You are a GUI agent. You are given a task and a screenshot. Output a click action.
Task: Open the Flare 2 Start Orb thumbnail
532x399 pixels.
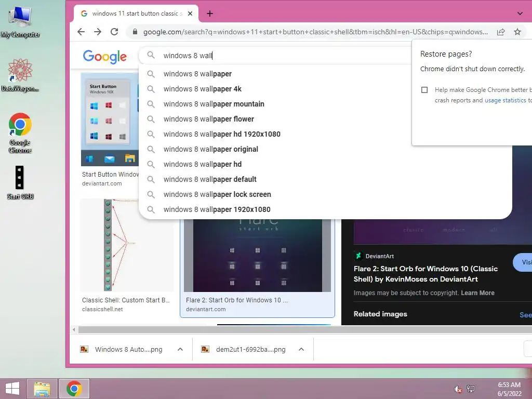(x=257, y=255)
